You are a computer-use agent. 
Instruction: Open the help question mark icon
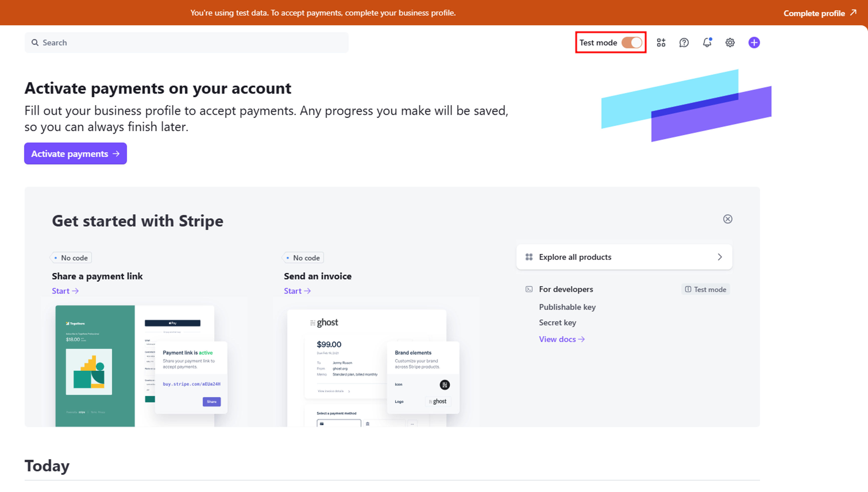(684, 43)
